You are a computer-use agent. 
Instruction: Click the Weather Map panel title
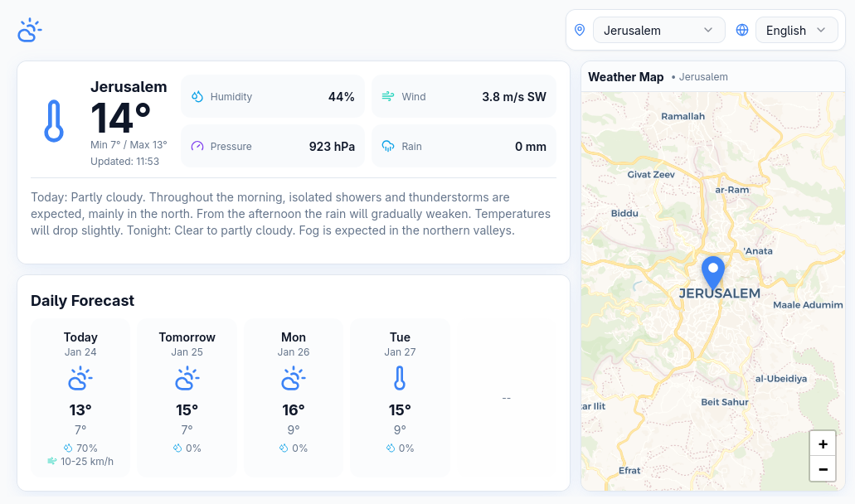tap(626, 77)
